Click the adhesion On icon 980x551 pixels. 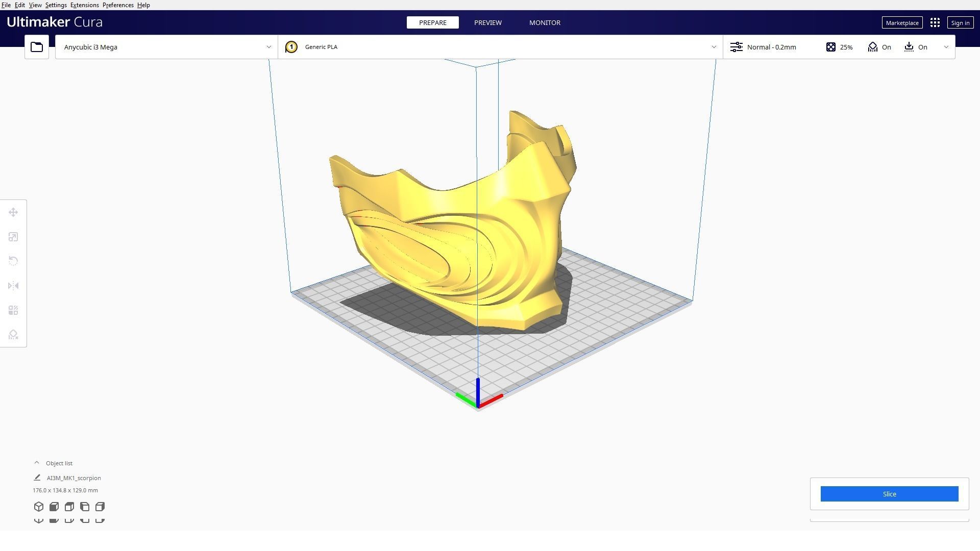point(909,47)
